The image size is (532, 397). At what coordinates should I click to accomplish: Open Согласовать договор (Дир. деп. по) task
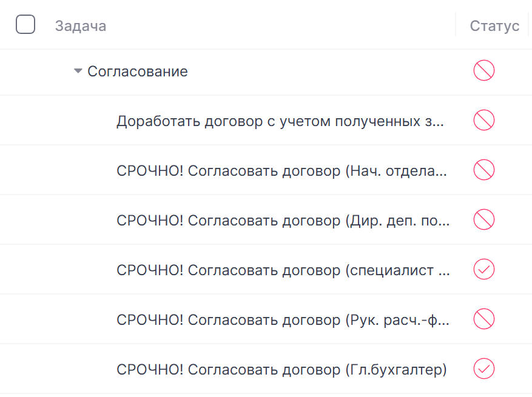[x=283, y=221]
